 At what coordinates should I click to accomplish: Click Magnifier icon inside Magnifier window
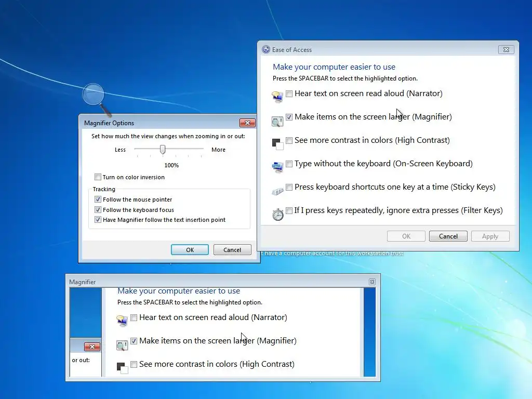coord(122,345)
